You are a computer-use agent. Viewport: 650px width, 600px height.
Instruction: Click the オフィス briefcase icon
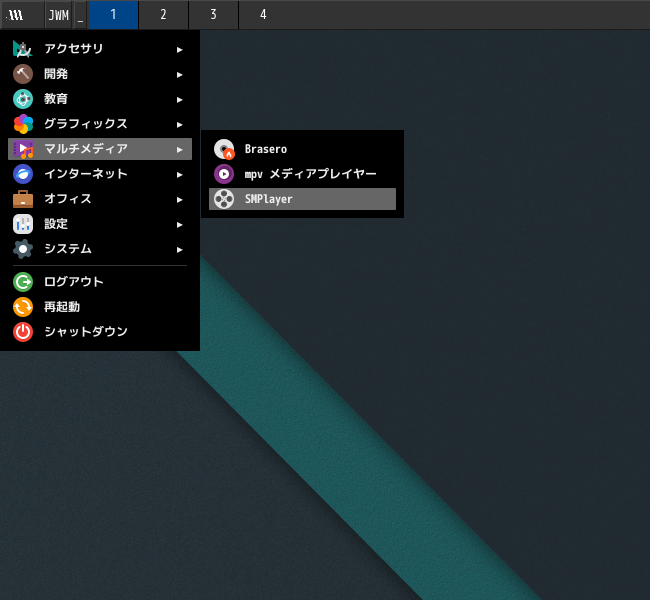coord(23,199)
